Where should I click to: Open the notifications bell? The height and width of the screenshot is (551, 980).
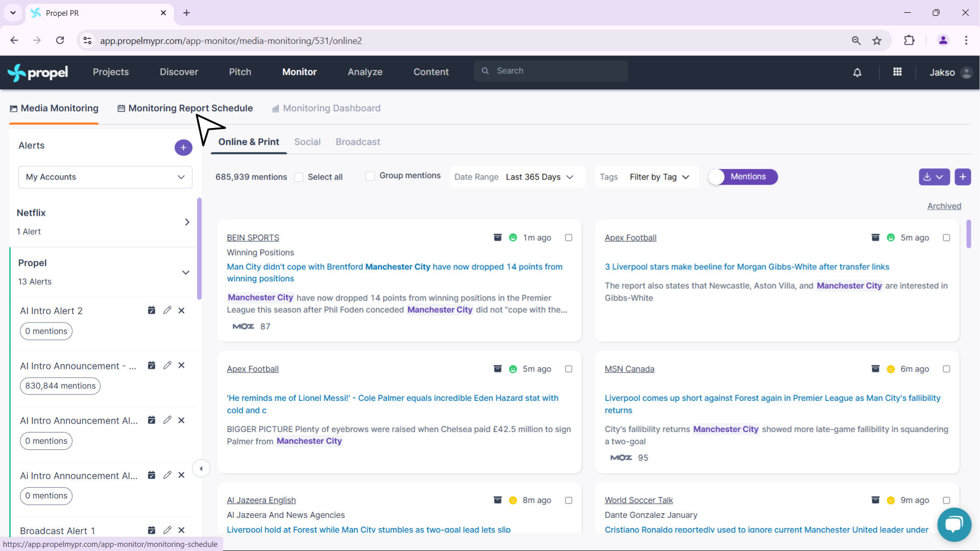pyautogui.click(x=857, y=72)
